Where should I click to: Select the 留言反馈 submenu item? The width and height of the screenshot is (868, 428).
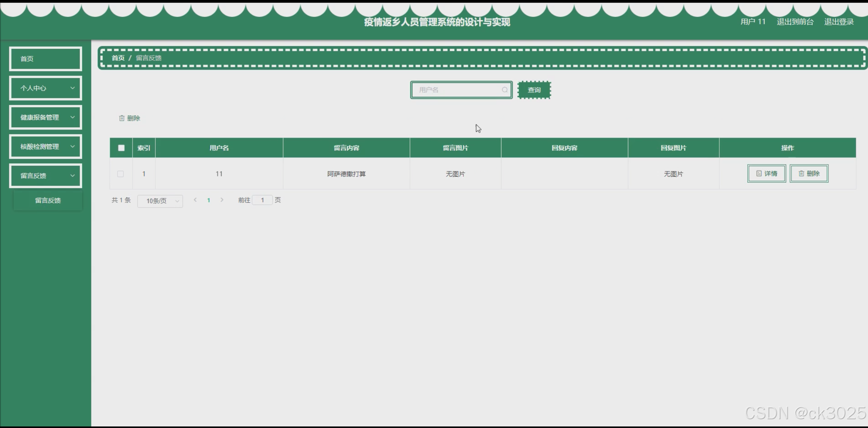(x=48, y=200)
